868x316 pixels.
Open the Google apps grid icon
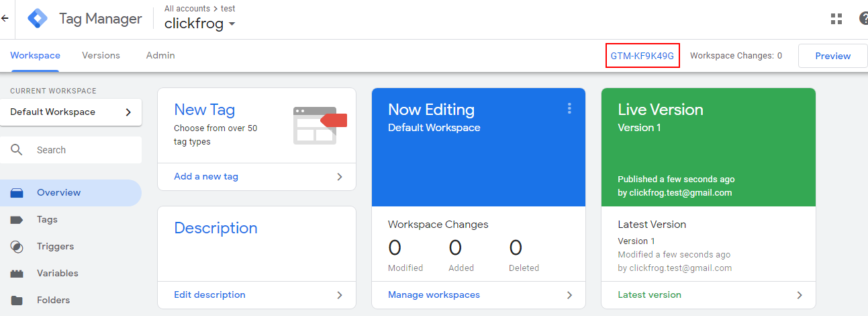836,19
